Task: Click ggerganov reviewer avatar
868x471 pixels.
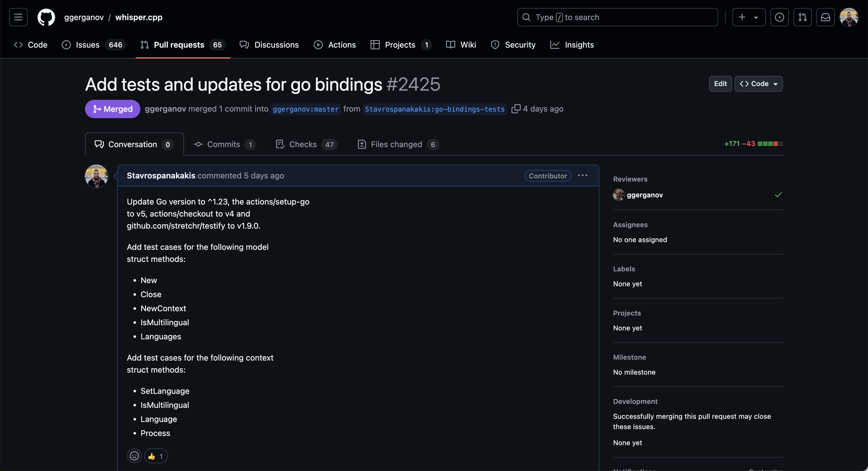Action: 619,194
